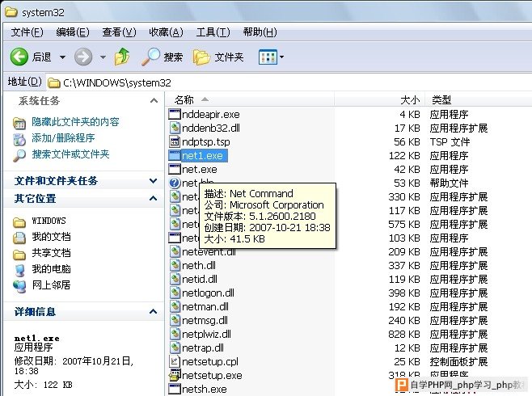Open the 收藏(A) menu
Image resolution: width=532 pixels, height=396 pixels.
tap(166, 32)
